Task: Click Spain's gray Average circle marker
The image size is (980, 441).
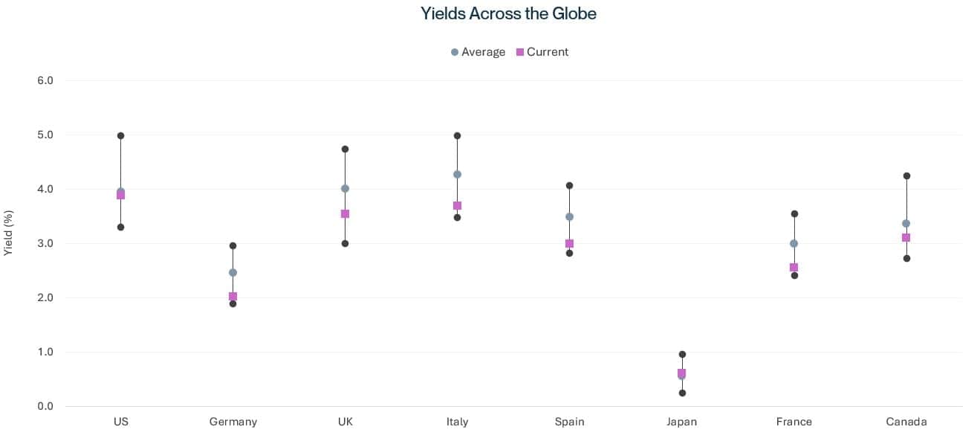Action: (x=569, y=216)
